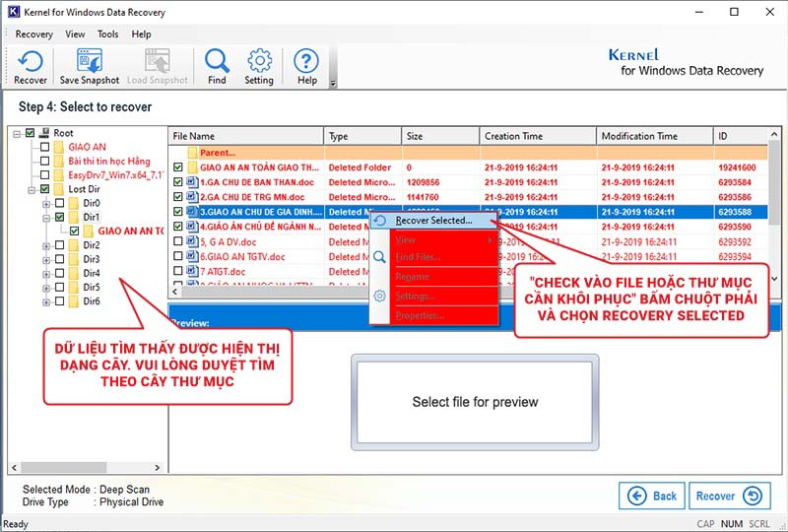Click the Root drive icon in tree

[x=44, y=133]
